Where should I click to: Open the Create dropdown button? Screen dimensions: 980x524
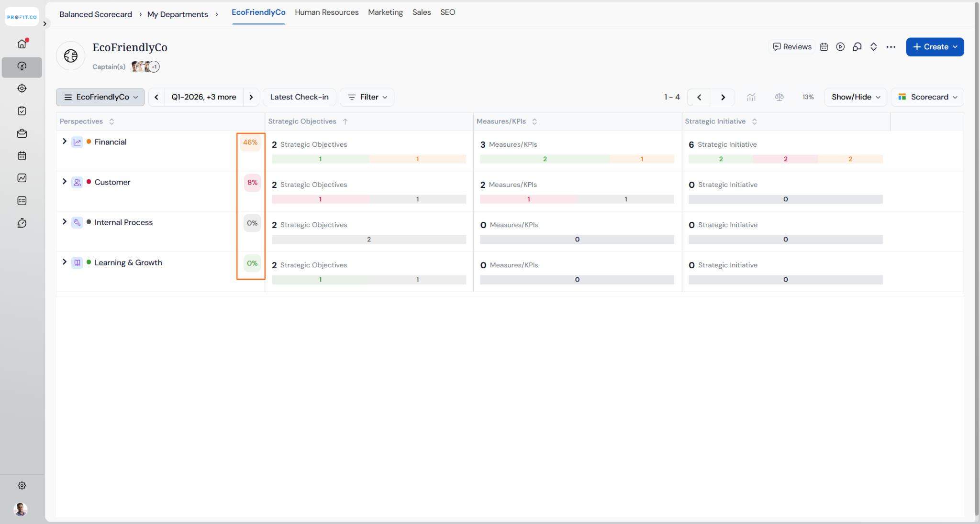[x=935, y=47]
